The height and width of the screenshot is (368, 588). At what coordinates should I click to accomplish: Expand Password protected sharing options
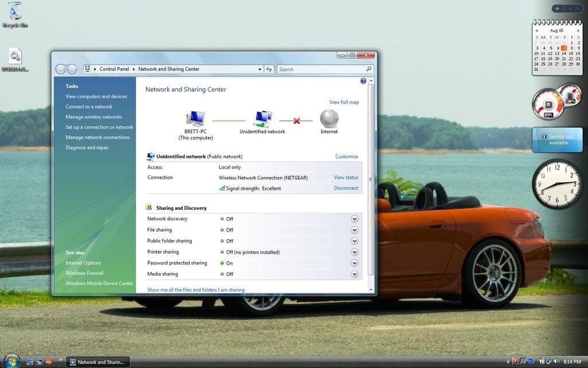354,263
